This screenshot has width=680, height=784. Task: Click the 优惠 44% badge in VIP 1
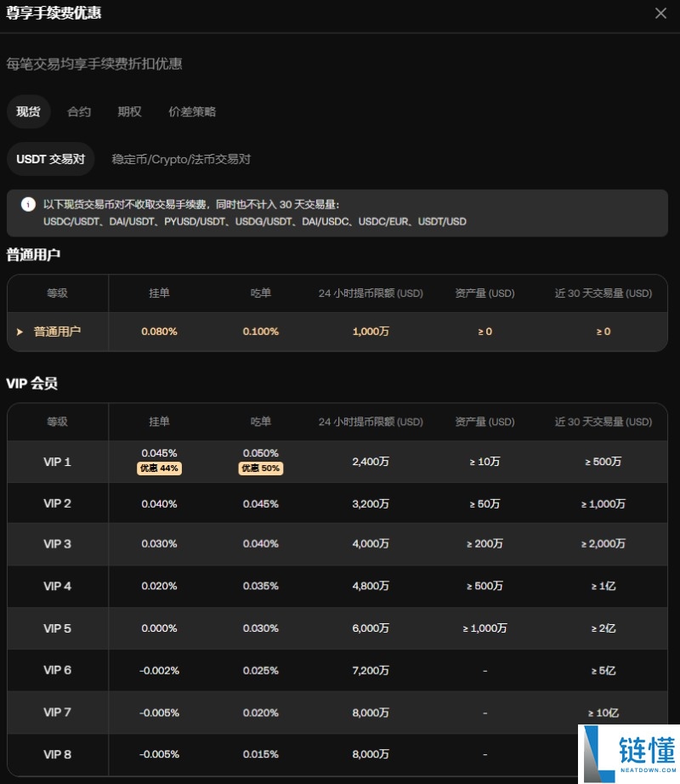[160, 468]
